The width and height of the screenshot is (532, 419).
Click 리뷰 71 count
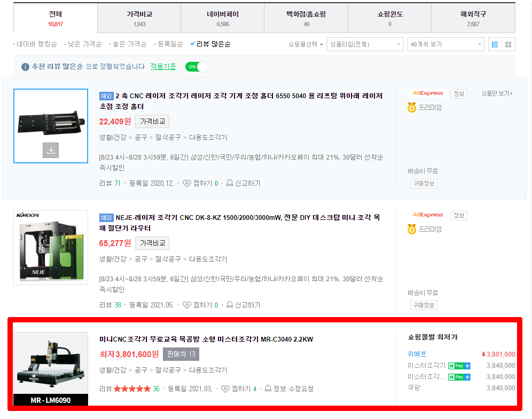click(110, 184)
